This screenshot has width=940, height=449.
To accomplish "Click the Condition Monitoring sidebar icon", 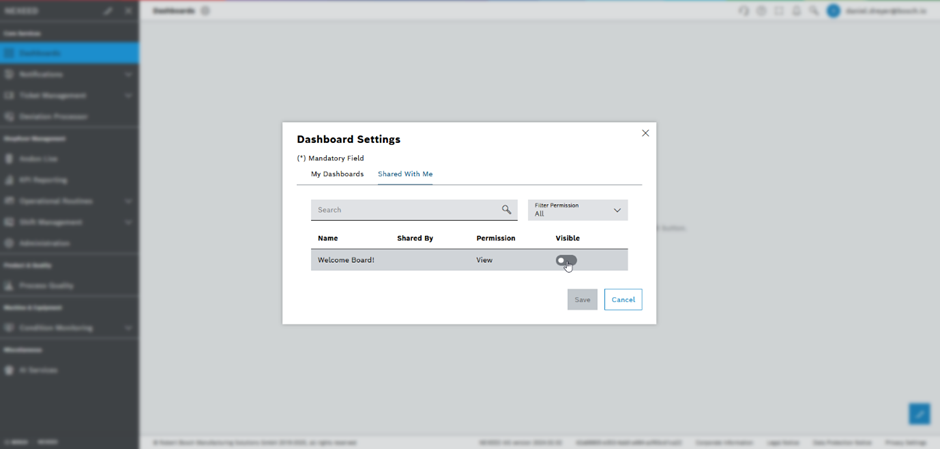I will point(8,328).
